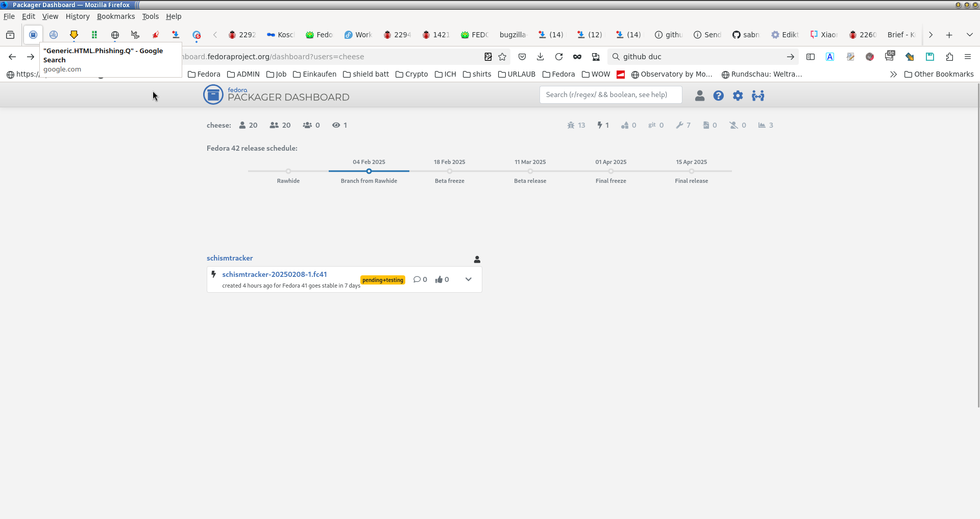Viewport: 980px width, 519px height.
Task: Open the History menu
Action: 78,16
